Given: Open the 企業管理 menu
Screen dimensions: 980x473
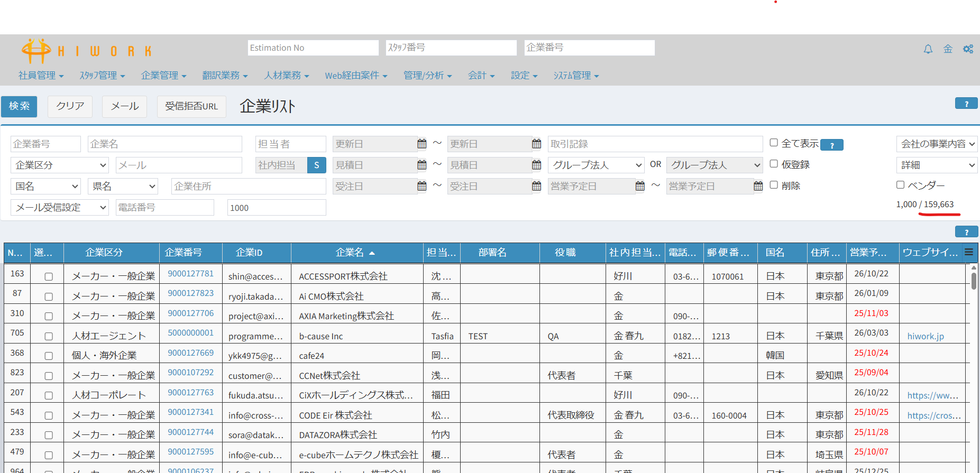Looking at the screenshot, I should tap(163, 76).
